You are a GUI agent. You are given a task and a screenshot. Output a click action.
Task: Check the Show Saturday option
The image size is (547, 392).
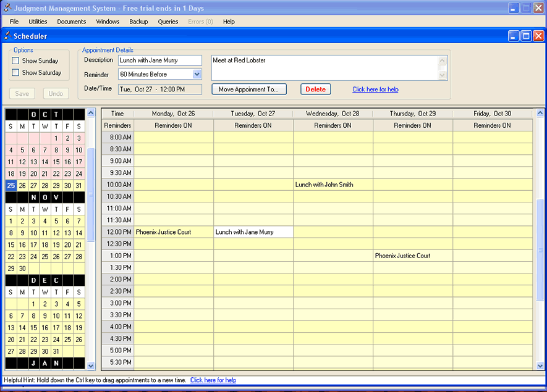pos(16,72)
